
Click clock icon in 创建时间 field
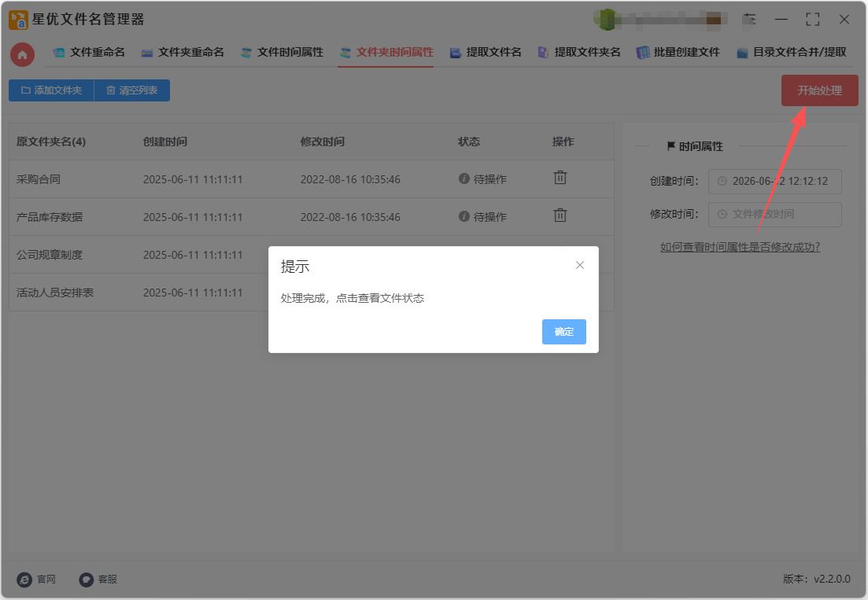click(x=722, y=181)
